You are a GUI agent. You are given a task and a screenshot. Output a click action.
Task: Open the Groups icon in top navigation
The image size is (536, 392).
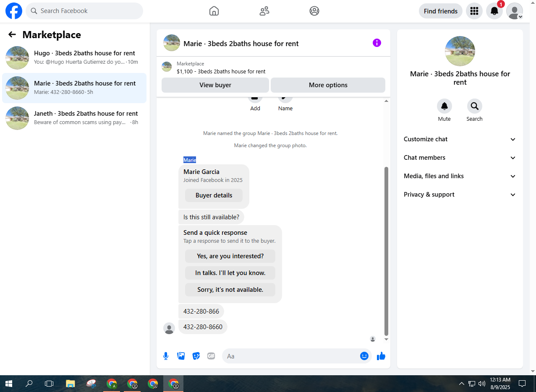pyautogui.click(x=314, y=11)
